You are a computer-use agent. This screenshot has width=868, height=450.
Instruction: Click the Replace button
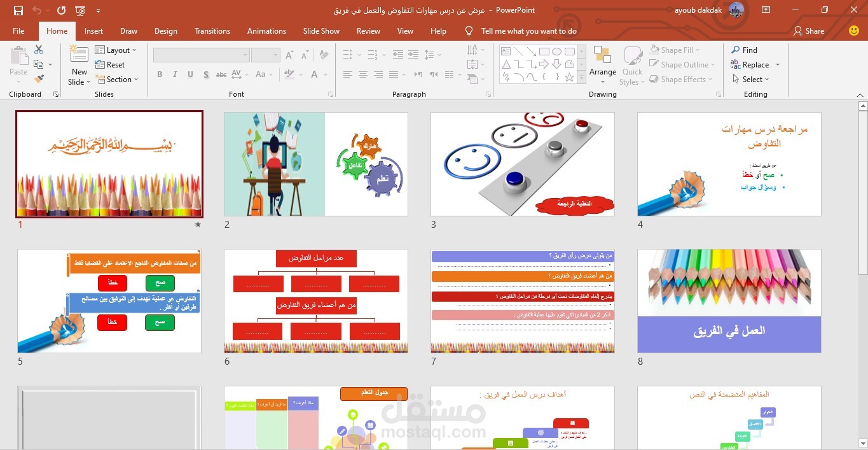coord(750,64)
